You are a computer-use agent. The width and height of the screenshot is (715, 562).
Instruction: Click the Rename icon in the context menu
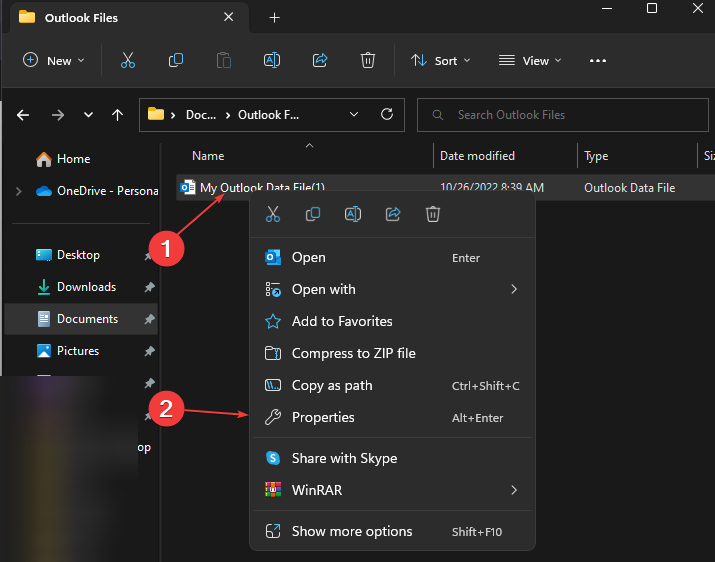coord(353,214)
